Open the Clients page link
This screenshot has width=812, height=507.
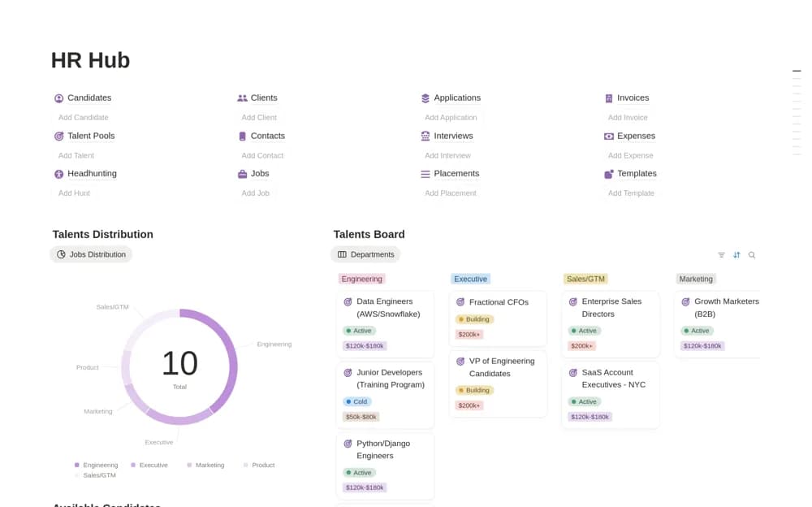click(x=264, y=98)
